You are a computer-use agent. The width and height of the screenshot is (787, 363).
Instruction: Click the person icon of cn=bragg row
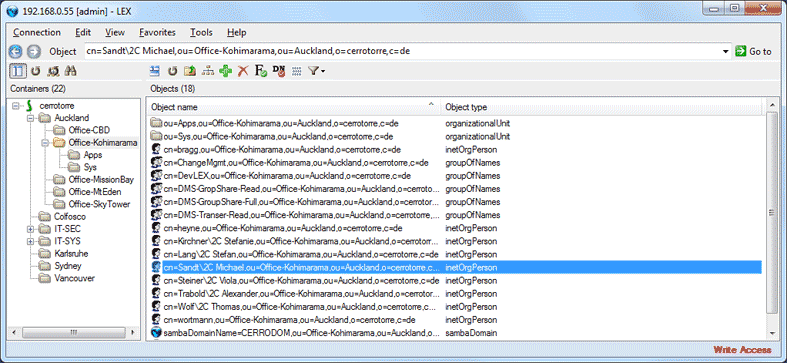point(156,149)
